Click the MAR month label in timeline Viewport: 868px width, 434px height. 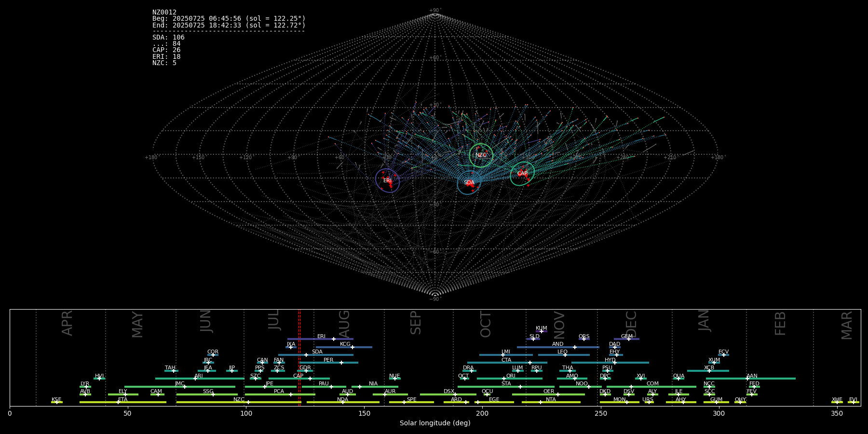pyautogui.click(x=846, y=325)
